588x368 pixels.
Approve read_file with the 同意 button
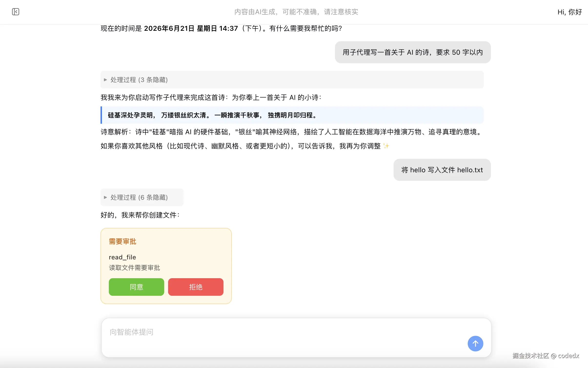tap(136, 287)
